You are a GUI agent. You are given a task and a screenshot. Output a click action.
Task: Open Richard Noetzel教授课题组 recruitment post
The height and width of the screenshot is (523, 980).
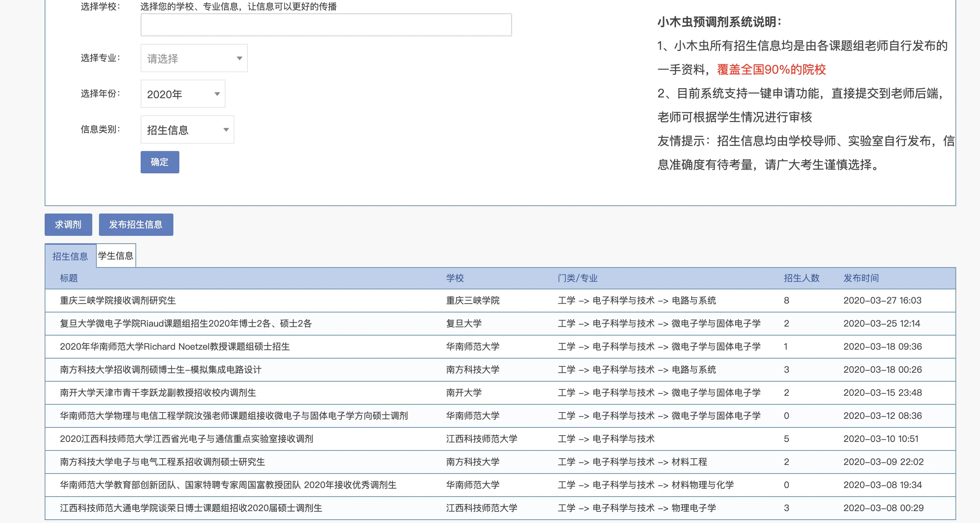[174, 347]
